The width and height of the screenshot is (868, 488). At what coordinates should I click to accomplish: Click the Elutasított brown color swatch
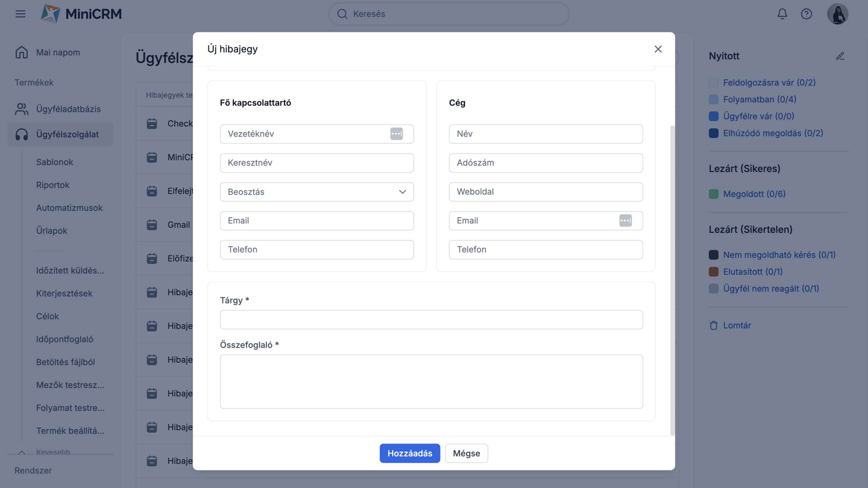pos(714,272)
